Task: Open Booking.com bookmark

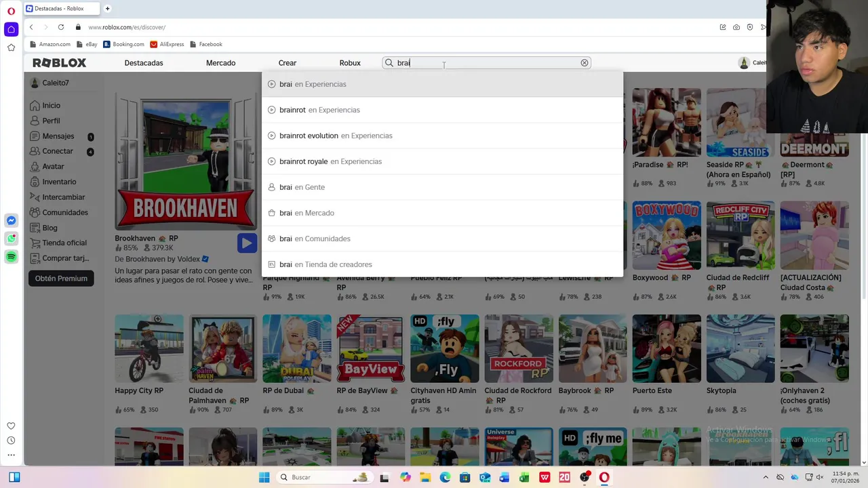Action: pyautogui.click(x=123, y=44)
